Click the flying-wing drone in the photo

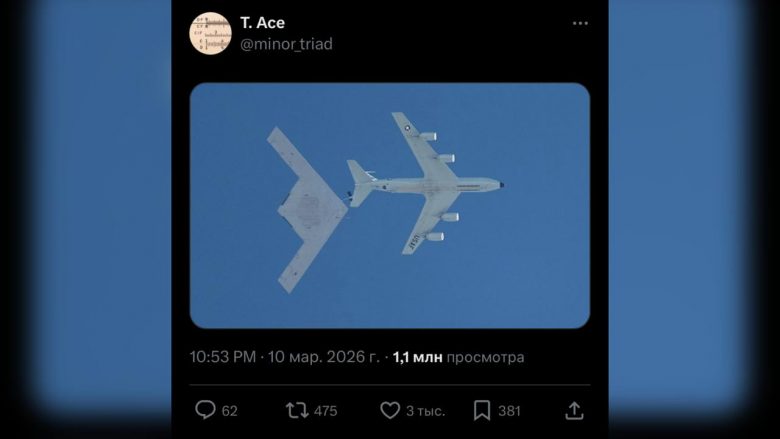coord(305,208)
